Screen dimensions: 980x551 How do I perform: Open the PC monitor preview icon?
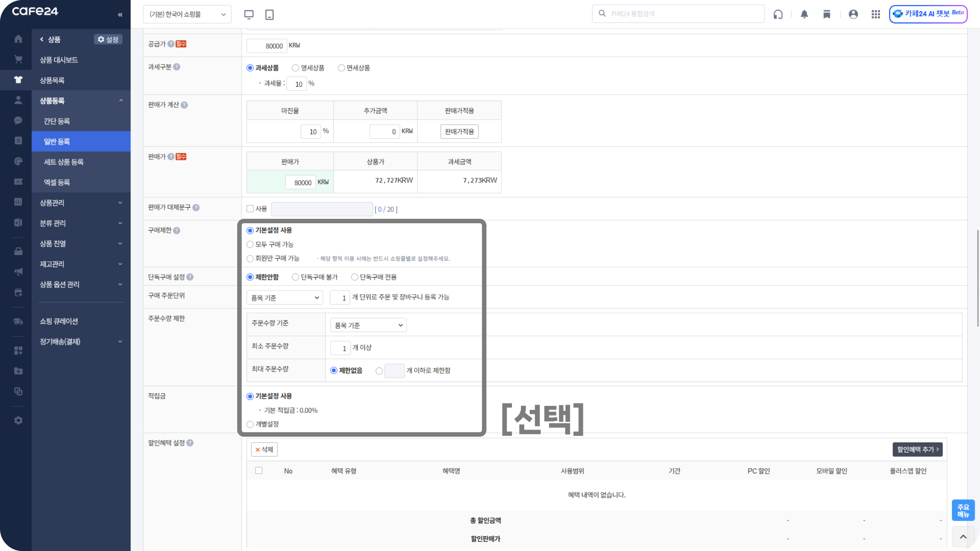[249, 15]
